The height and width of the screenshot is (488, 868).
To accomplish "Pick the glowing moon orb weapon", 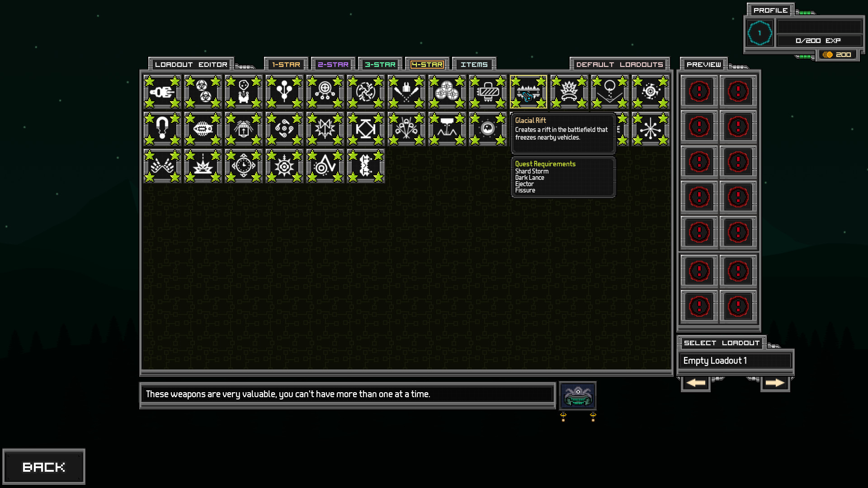I will tap(488, 129).
